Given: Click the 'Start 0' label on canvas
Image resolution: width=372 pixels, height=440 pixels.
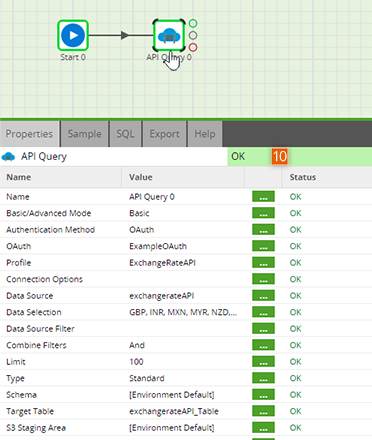Looking at the screenshot, I should pyautogui.click(x=73, y=57).
